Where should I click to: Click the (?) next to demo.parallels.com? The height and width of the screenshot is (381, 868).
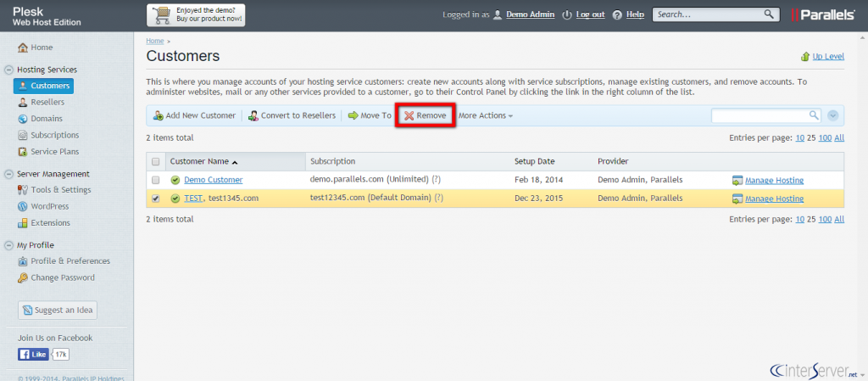click(x=436, y=180)
